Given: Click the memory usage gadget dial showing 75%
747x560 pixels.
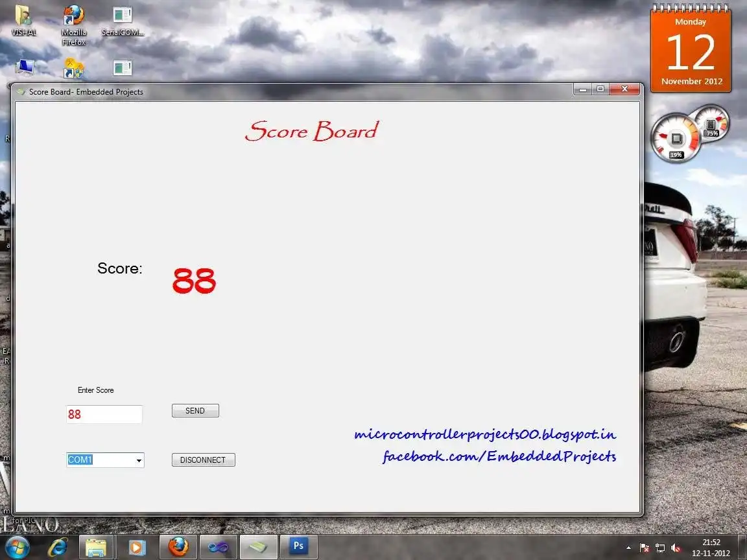Looking at the screenshot, I should [x=711, y=123].
